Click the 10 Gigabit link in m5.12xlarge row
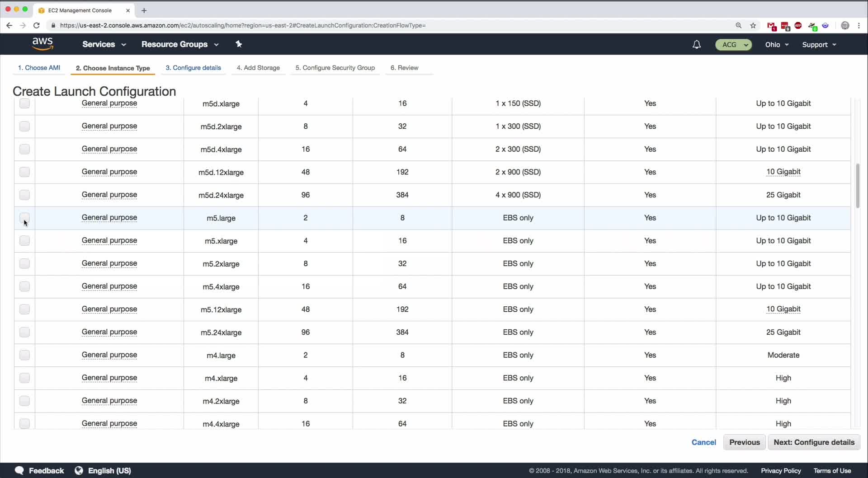Screen dimensions: 868x478 point(783,309)
